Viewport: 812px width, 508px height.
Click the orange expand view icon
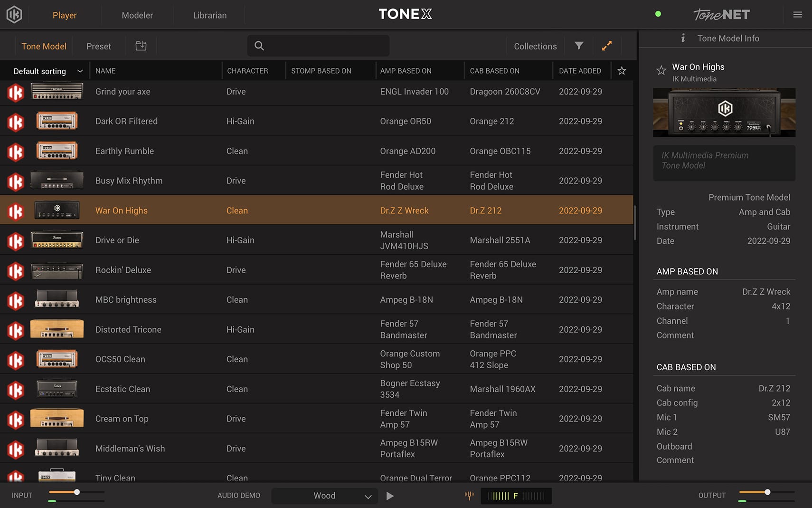click(607, 46)
